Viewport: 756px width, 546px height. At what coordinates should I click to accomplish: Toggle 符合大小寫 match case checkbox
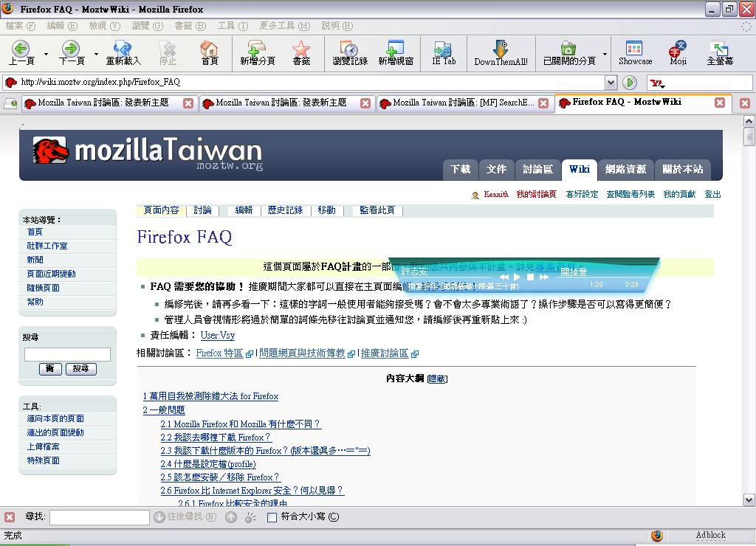[x=272, y=517]
